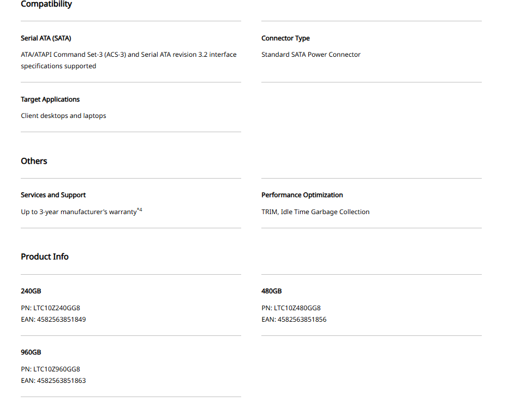Click the Others section heading
Viewport: 532px width, 402px height.
click(x=34, y=161)
